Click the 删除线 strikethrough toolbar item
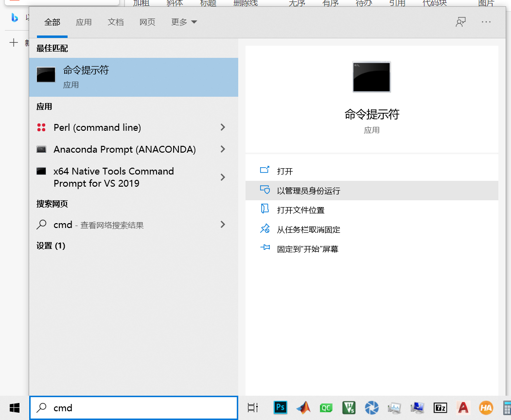Viewport: 511px width, 420px height. tap(246, 3)
